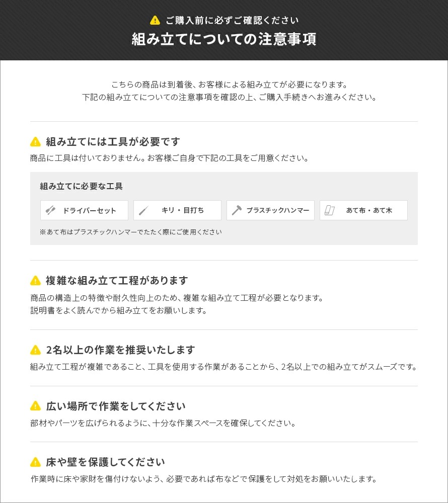Click warning icon beside 組み立てには工具が必要です
Screen dimensions: 448x503
35,141
